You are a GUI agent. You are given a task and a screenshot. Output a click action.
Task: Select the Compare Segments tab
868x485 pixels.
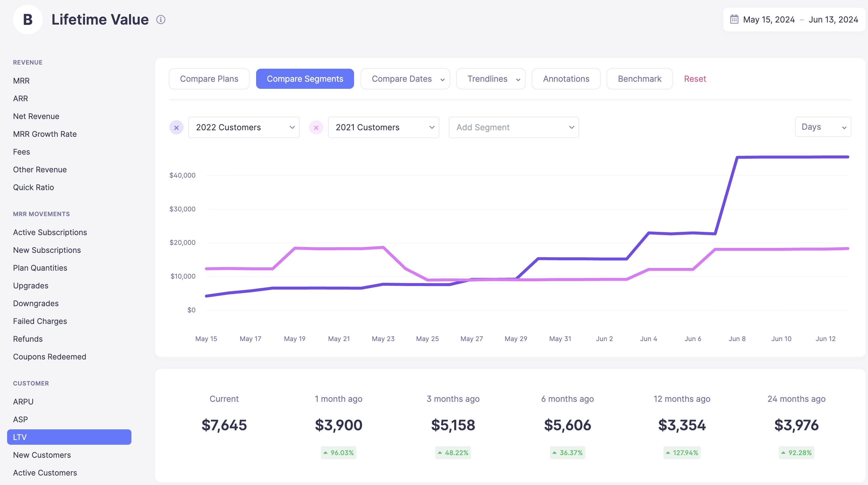point(305,78)
